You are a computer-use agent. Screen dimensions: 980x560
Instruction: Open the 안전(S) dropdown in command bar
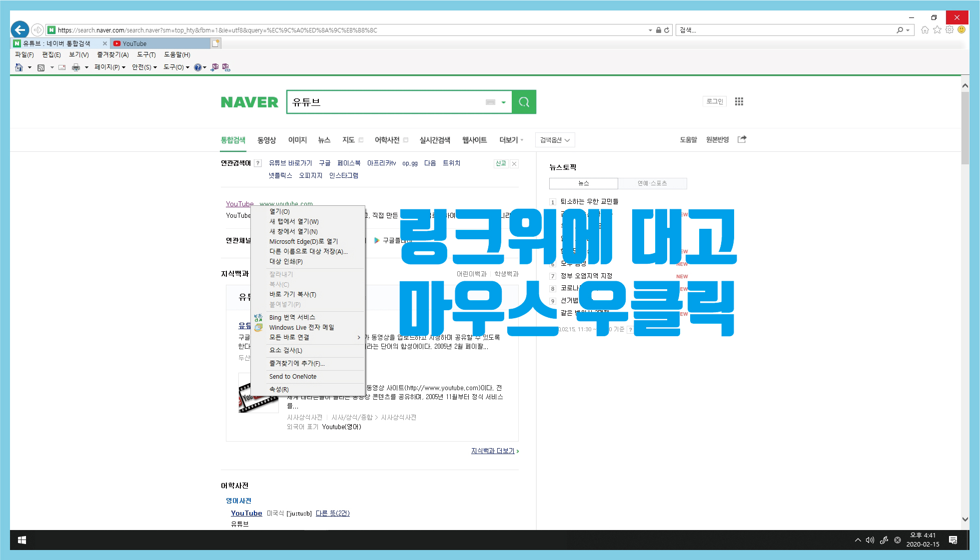pyautogui.click(x=144, y=67)
